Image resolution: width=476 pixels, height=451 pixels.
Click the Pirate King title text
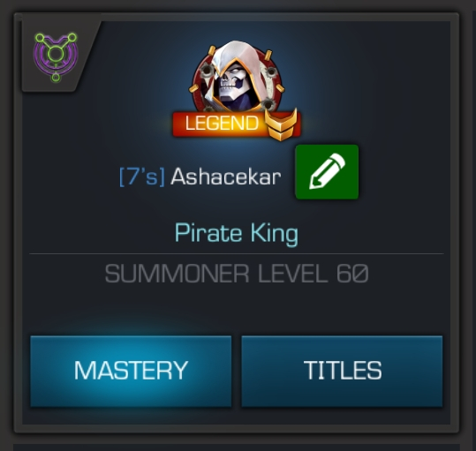pyautogui.click(x=237, y=233)
